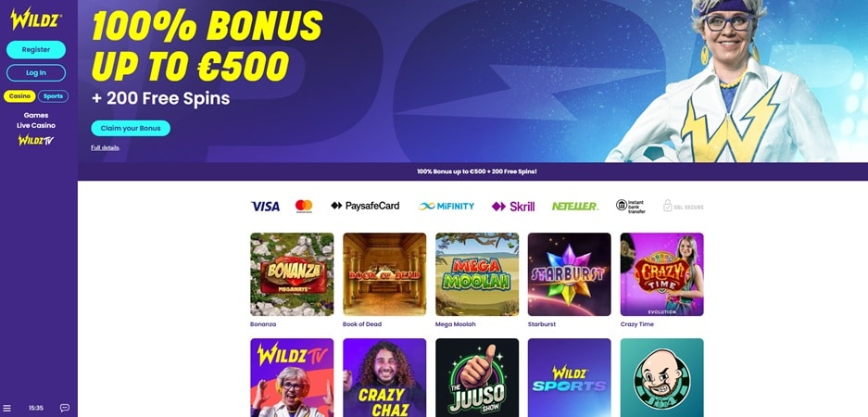Switch to the Sports toggle
This screenshot has width=868, height=417.
53,96
